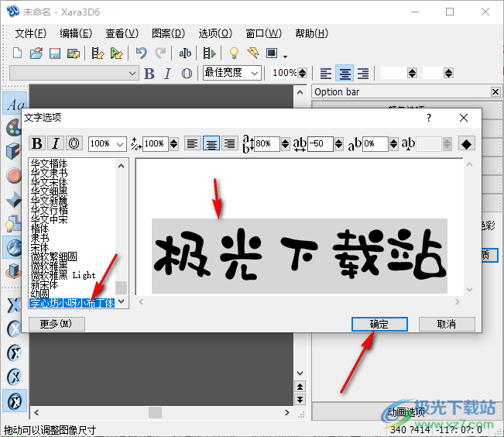Open the 文件(F) menu
504x437 pixels.
pos(31,33)
